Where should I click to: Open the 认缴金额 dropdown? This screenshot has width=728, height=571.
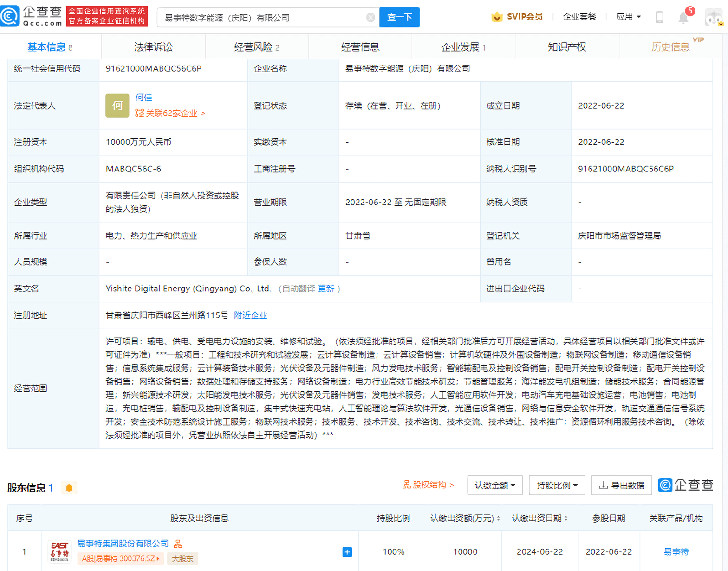[495, 485]
